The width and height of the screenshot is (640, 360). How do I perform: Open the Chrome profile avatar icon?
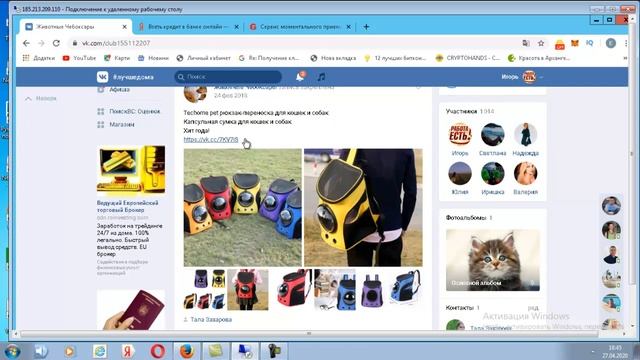(x=611, y=43)
